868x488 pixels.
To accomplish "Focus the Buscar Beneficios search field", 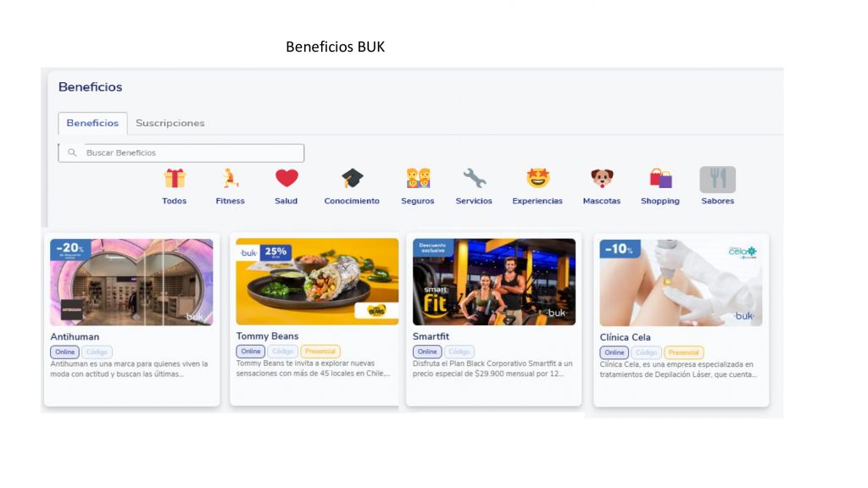I will tap(181, 152).
